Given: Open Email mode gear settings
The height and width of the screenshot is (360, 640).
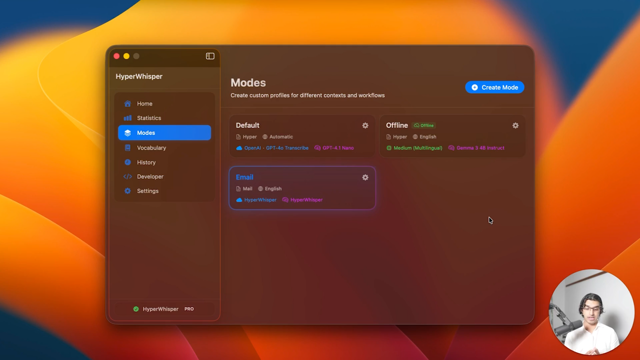Looking at the screenshot, I should point(365,178).
